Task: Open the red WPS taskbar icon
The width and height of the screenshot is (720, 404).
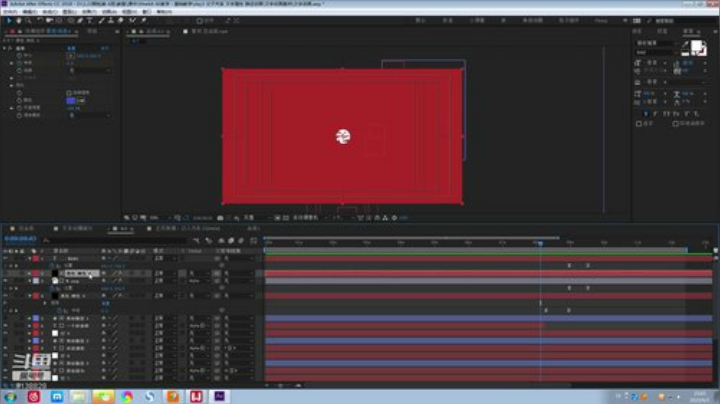Action: coord(196,396)
